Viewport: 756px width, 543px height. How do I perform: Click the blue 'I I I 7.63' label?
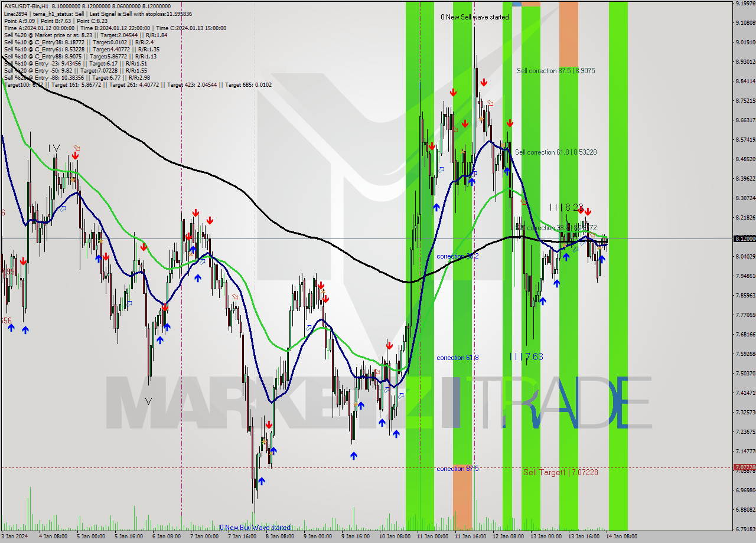tap(526, 356)
